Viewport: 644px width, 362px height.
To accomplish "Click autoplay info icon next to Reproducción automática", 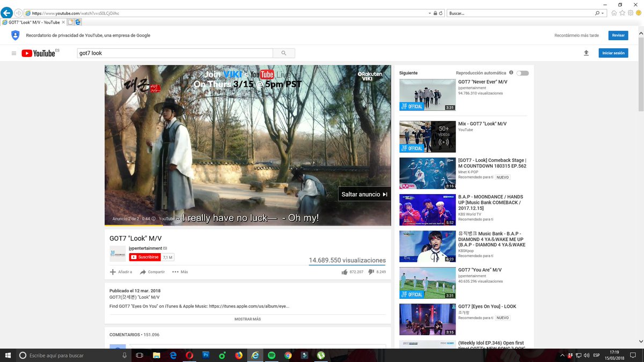I will (511, 72).
